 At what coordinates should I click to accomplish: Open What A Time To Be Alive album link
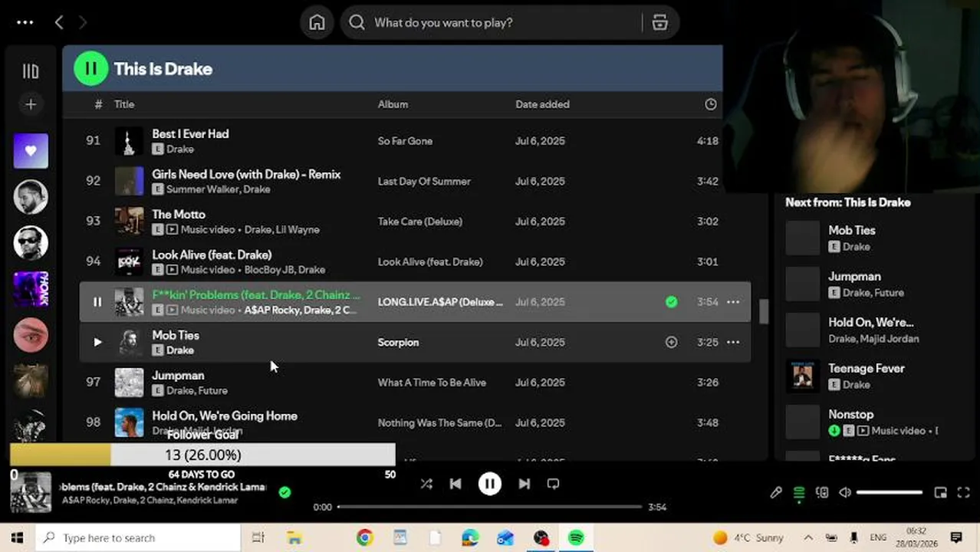click(x=432, y=383)
